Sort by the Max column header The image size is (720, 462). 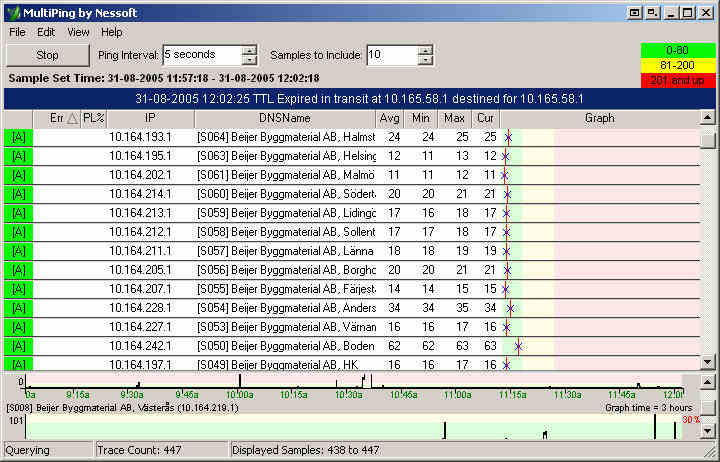pyautogui.click(x=455, y=118)
